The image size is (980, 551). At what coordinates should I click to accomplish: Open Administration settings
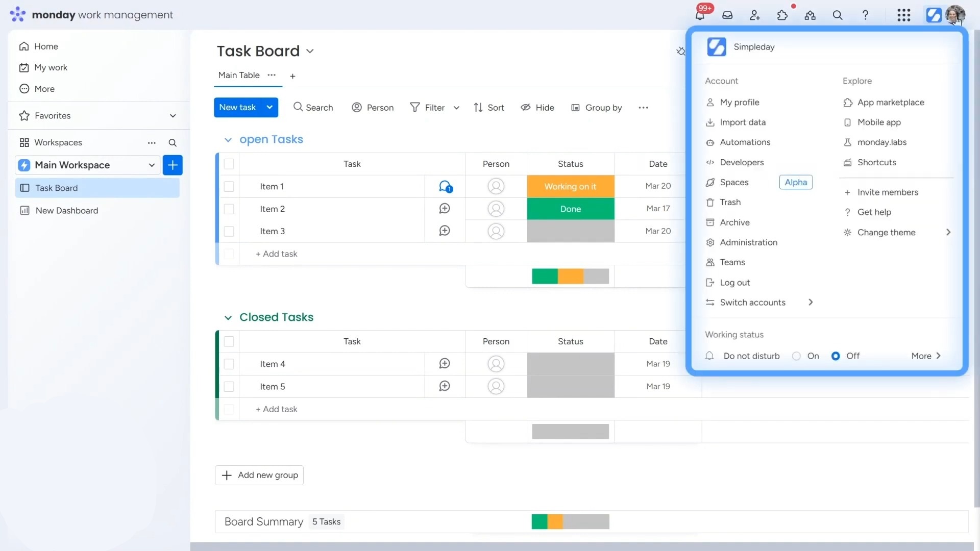(x=748, y=242)
